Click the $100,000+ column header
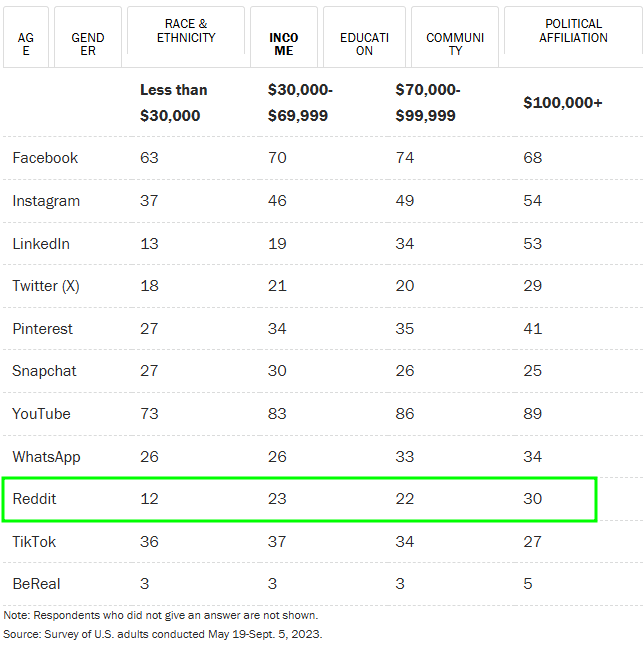 click(563, 103)
